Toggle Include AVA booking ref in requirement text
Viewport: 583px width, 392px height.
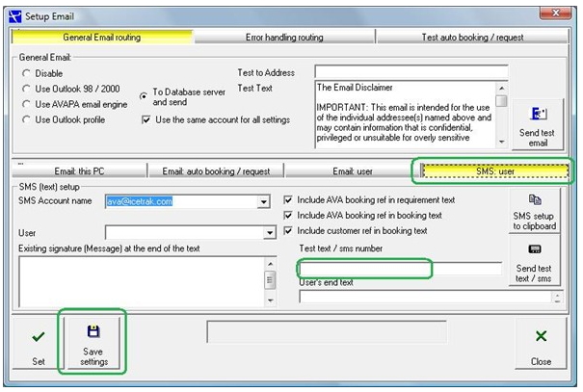(x=289, y=199)
